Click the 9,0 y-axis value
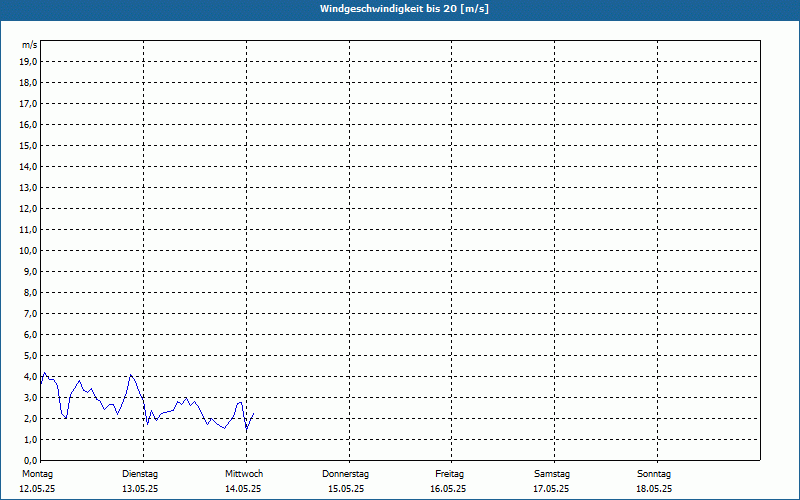This screenshot has width=800, height=500. tap(30, 271)
